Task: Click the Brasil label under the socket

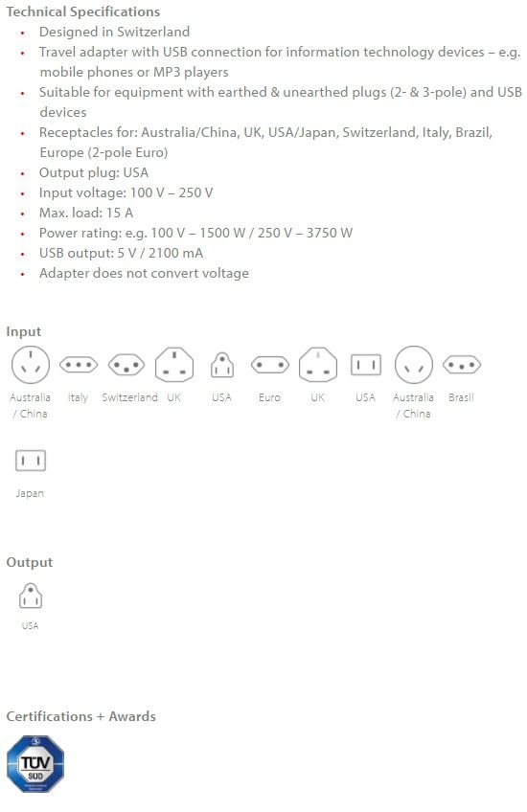Action: (461, 397)
